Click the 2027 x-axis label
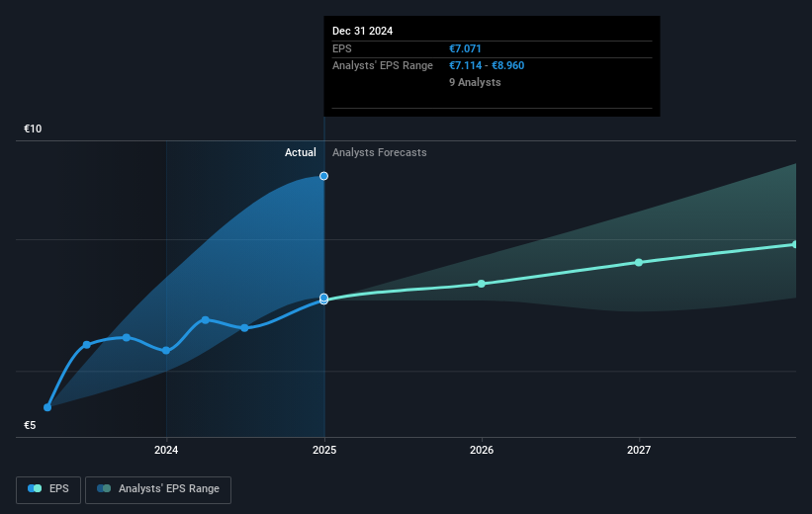Image resolution: width=812 pixels, height=514 pixels. click(639, 450)
